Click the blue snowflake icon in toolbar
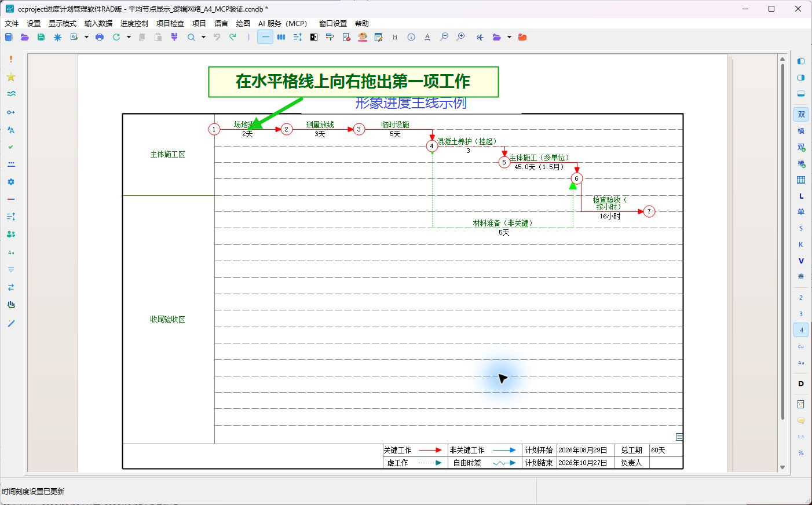This screenshot has width=812, height=505. click(57, 37)
